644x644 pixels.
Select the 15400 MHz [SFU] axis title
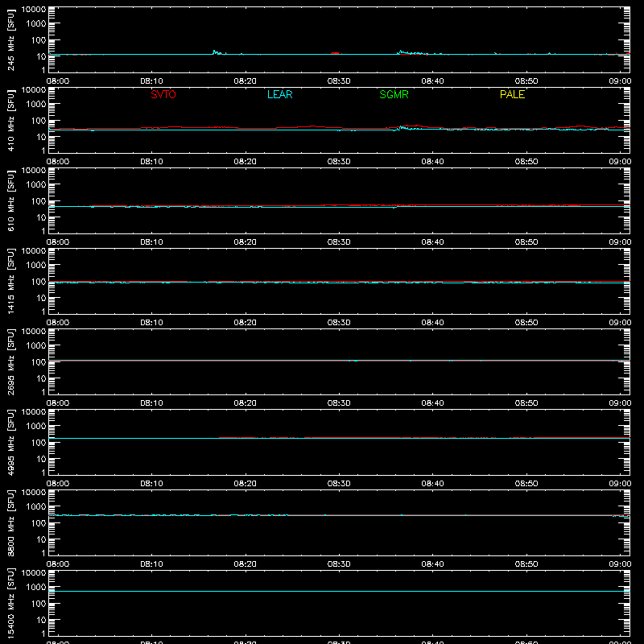(x=10, y=603)
